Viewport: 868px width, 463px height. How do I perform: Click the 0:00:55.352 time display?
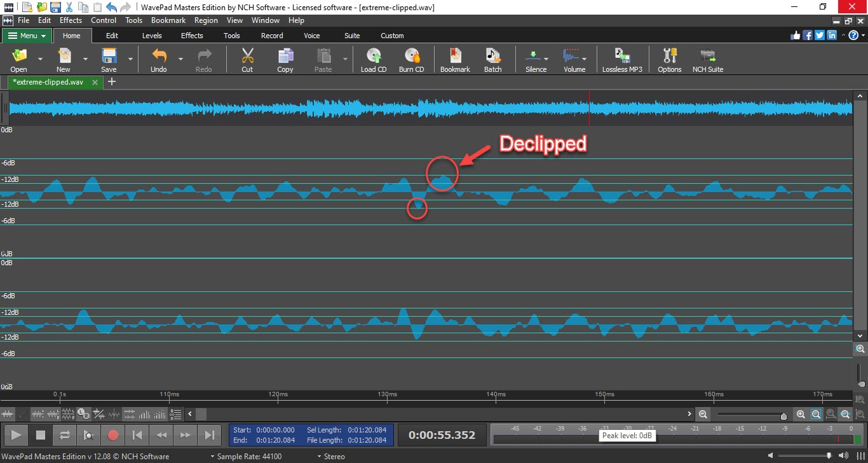pos(442,435)
